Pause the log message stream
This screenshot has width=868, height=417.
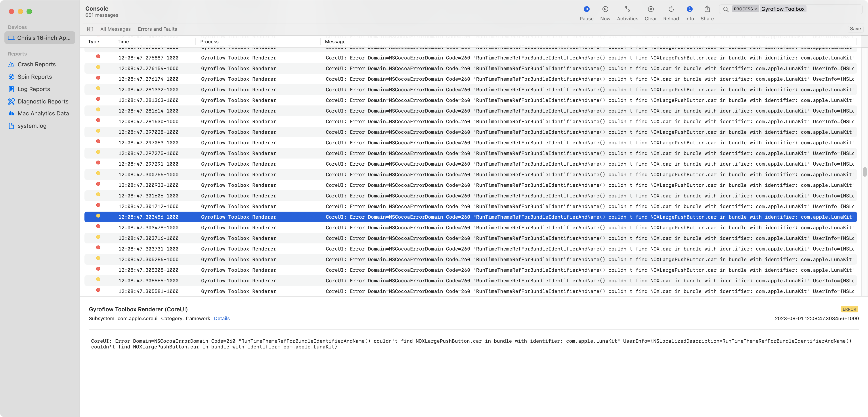point(586,10)
